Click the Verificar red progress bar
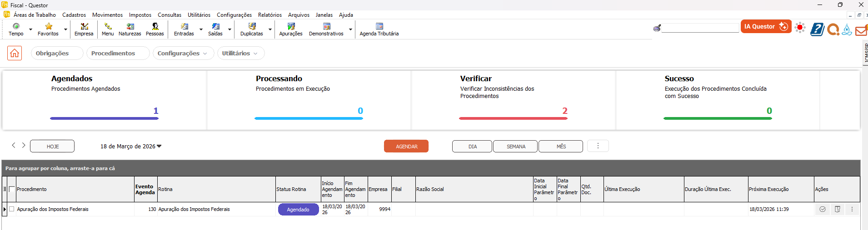Viewport: 868px width, 230px height. pyautogui.click(x=513, y=118)
